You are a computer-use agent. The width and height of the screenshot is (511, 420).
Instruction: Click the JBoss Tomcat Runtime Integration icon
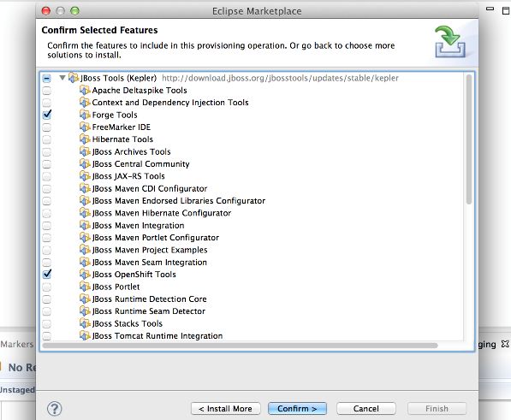click(85, 335)
